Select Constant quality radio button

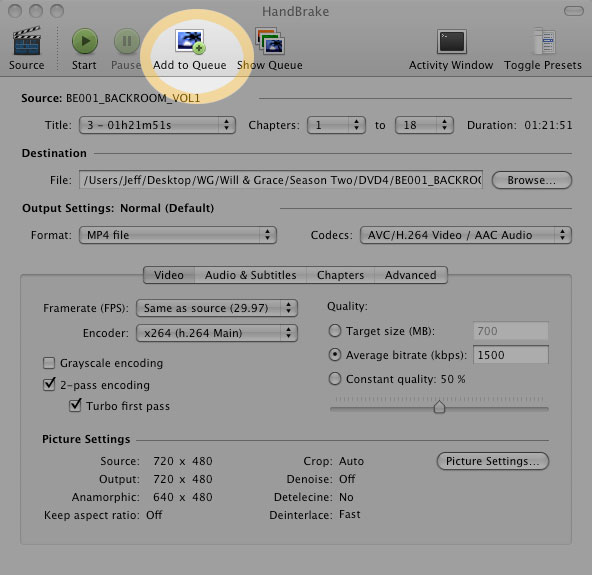pyautogui.click(x=335, y=379)
